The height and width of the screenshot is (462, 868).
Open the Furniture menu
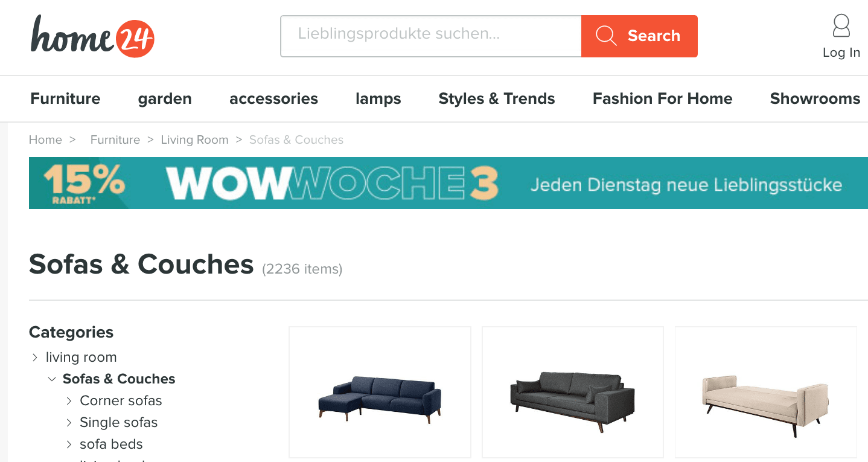click(66, 98)
